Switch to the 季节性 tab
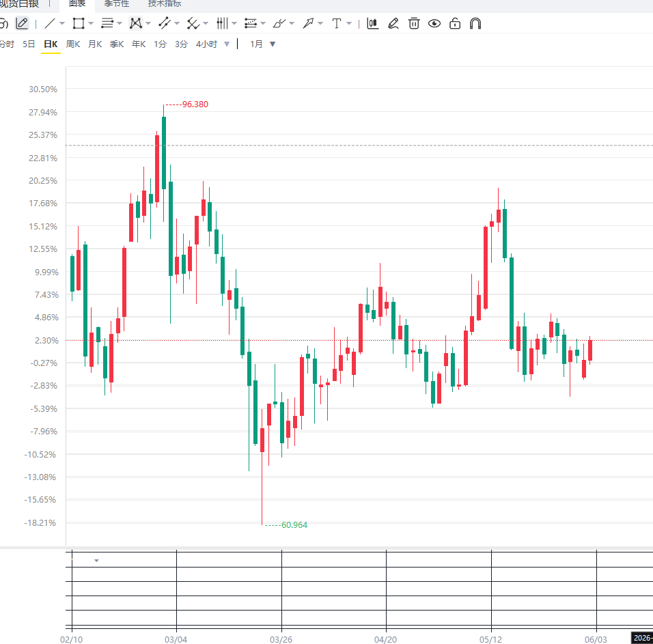Viewport: 653px width, 644px height. [x=117, y=3]
